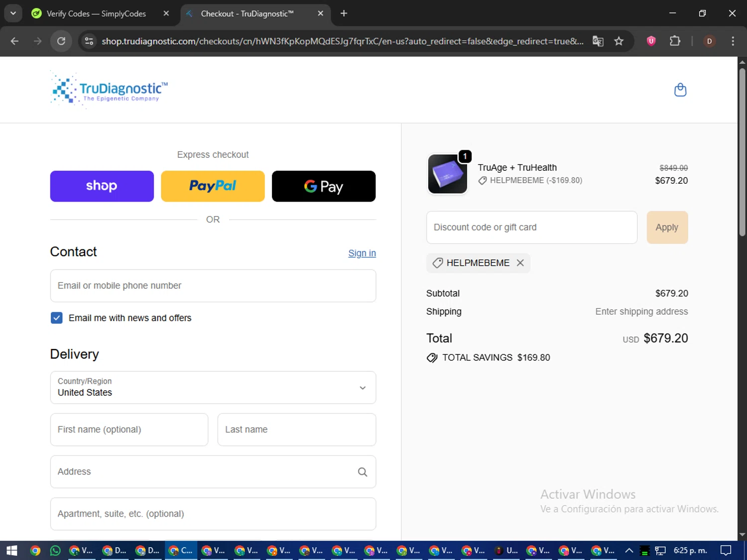747x560 pixels.
Task: Focus the Discount code or gift card field
Action: 532,227
